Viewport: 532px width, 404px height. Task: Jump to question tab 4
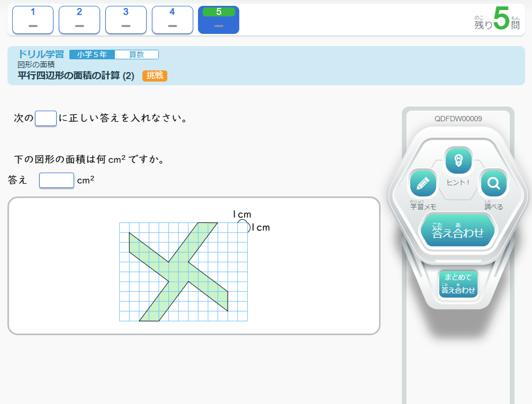pos(172,20)
